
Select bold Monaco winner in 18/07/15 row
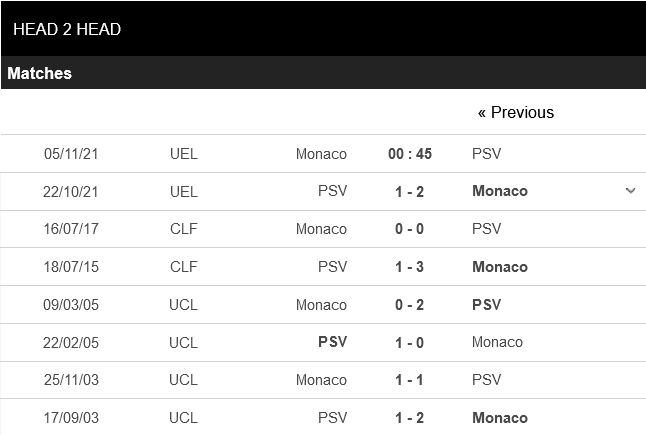(x=500, y=267)
